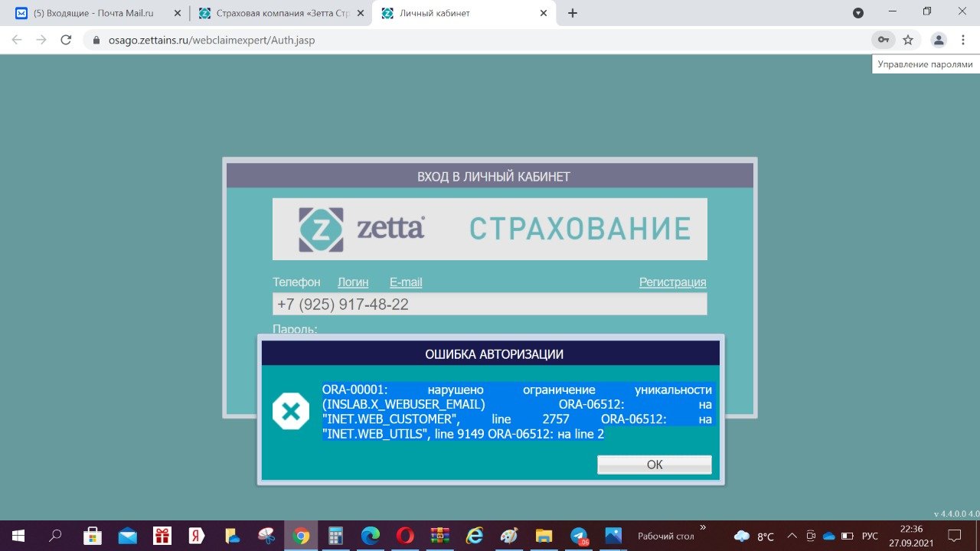This screenshot has width=980, height=551.
Task: Click the phone number input field
Action: click(x=490, y=304)
